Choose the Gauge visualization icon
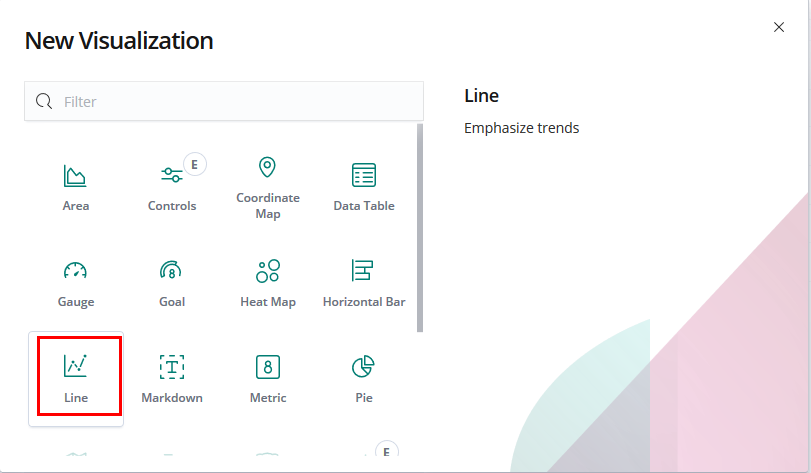The height and width of the screenshot is (473, 811). [76, 270]
